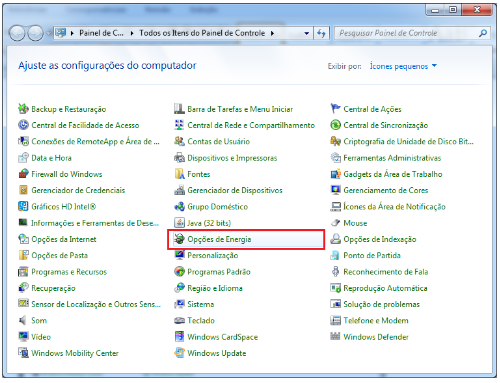Open the Gerenciamento de Cores link
The image size is (500, 383).
[386, 190]
